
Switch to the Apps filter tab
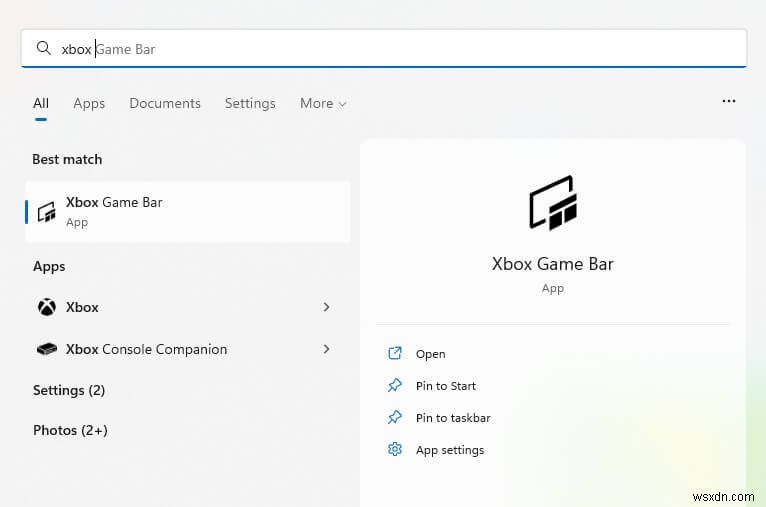[x=89, y=103]
